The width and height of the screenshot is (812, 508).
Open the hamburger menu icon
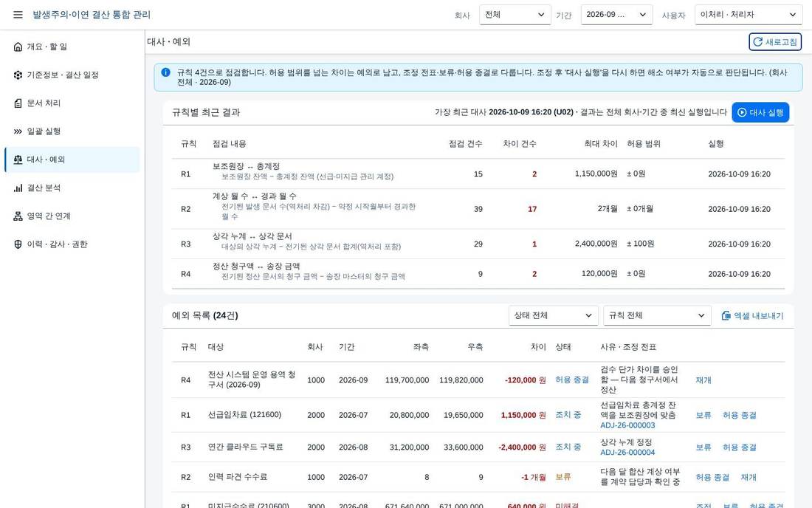pos(18,15)
